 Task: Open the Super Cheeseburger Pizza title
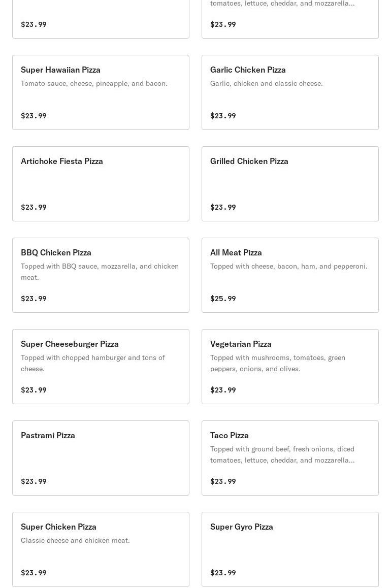coord(70,344)
